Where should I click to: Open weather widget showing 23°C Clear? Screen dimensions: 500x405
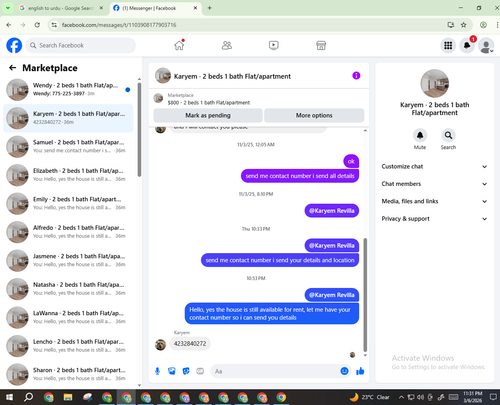370,397
